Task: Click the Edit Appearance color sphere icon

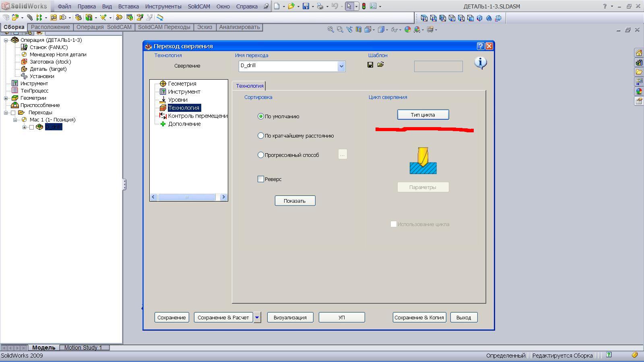Action: coord(408,29)
